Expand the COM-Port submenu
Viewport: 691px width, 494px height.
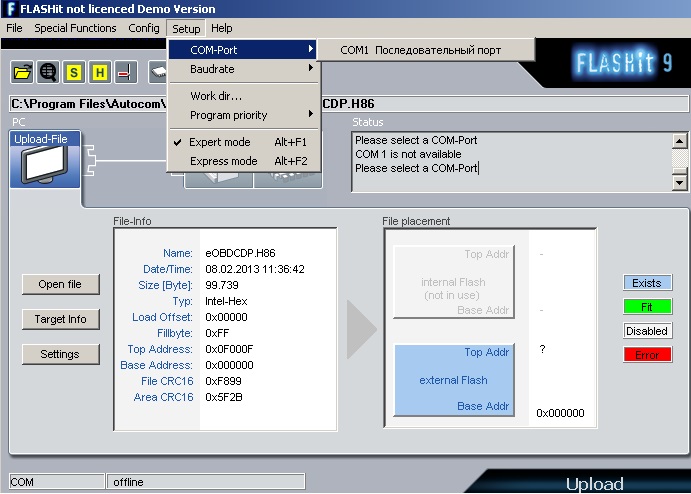tap(244, 50)
